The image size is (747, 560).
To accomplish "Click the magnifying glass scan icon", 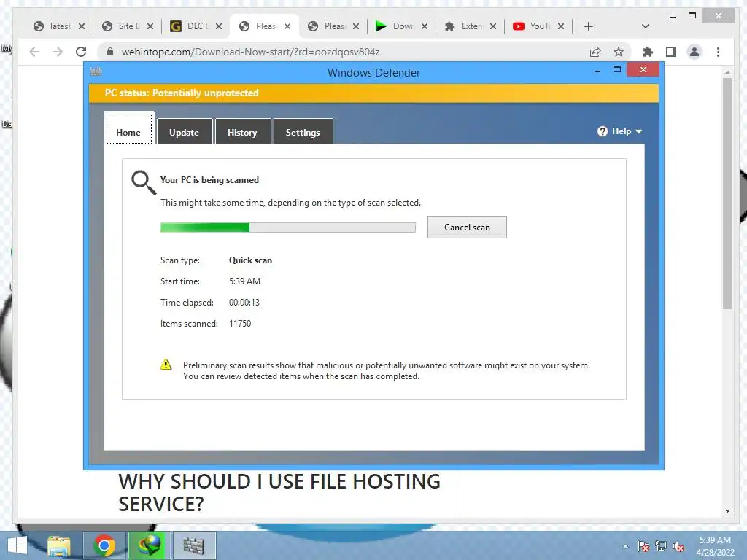I will (144, 183).
